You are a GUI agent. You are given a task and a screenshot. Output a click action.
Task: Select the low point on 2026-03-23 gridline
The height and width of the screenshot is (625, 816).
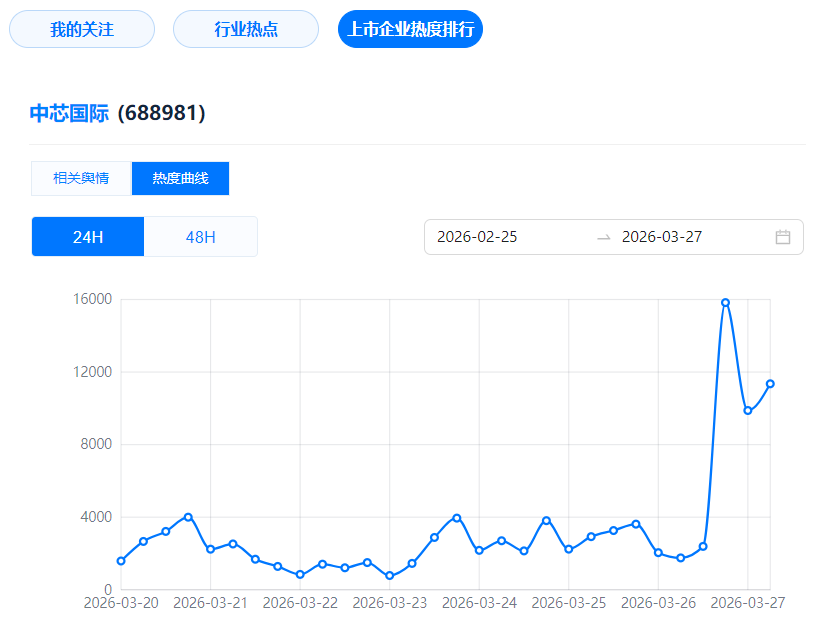click(x=389, y=576)
